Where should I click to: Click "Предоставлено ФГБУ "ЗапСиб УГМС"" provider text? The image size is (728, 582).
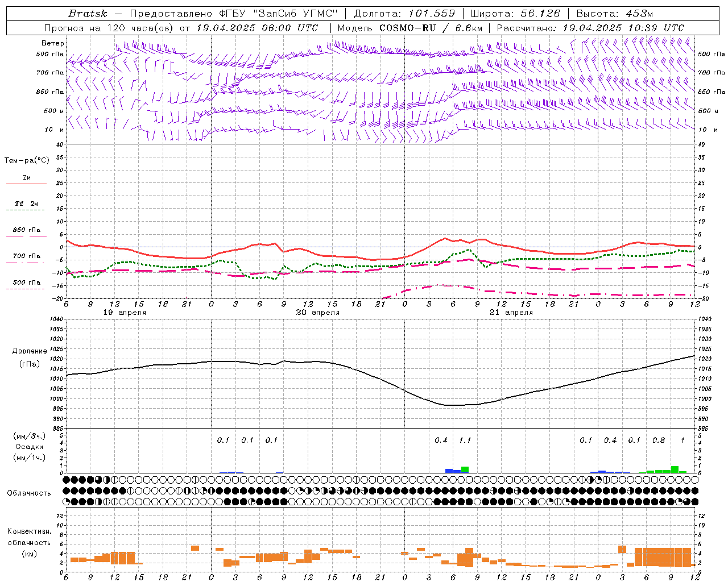[x=234, y=14]
